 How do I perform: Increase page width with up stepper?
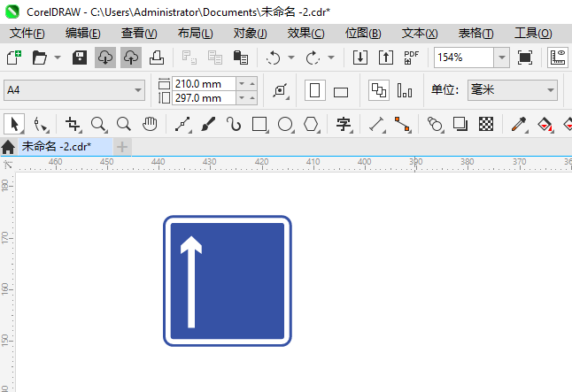[x=252, y=84]
